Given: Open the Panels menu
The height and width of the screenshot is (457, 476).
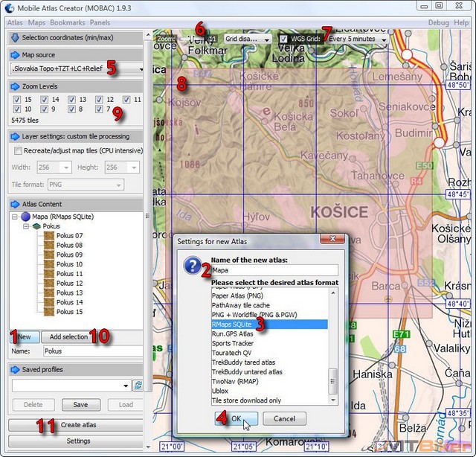Looking at the screenshot, I should tap(100, 23).
